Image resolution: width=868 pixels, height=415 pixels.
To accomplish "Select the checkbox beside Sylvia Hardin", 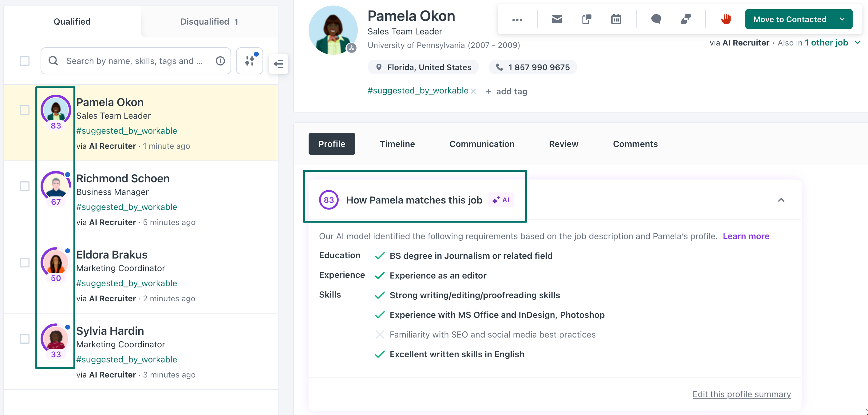I will click(x=24, y=339).
